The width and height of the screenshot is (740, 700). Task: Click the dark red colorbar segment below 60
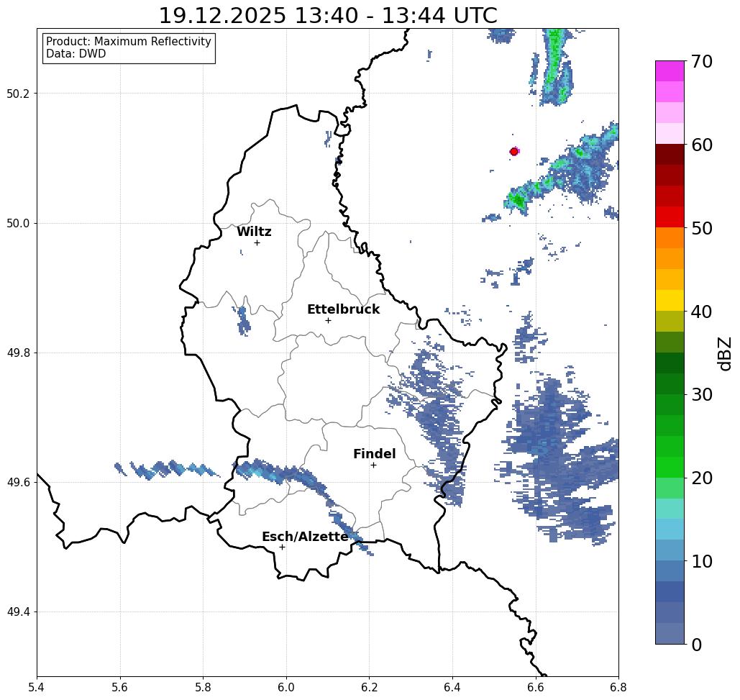[670, 155]
